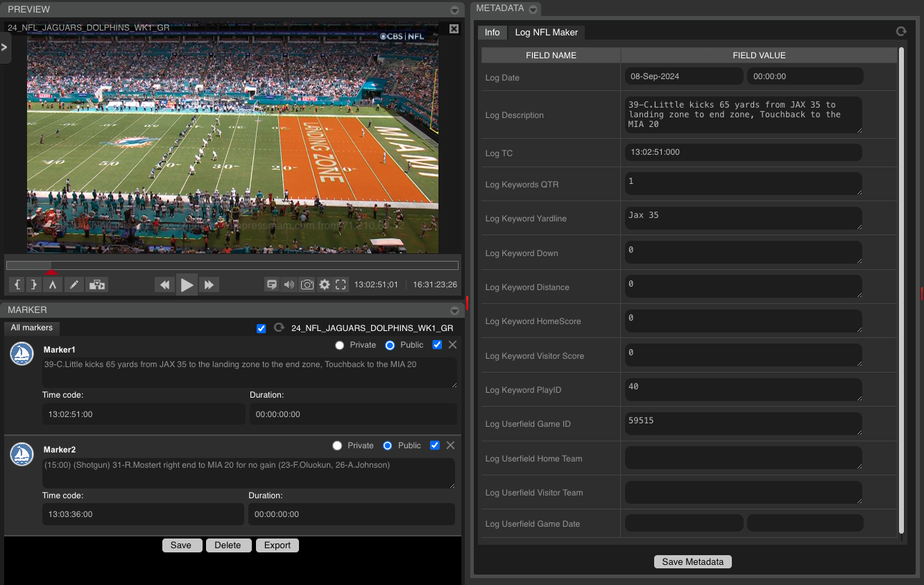Open the MARKER panel dropdown arrow

coord(454,310)
